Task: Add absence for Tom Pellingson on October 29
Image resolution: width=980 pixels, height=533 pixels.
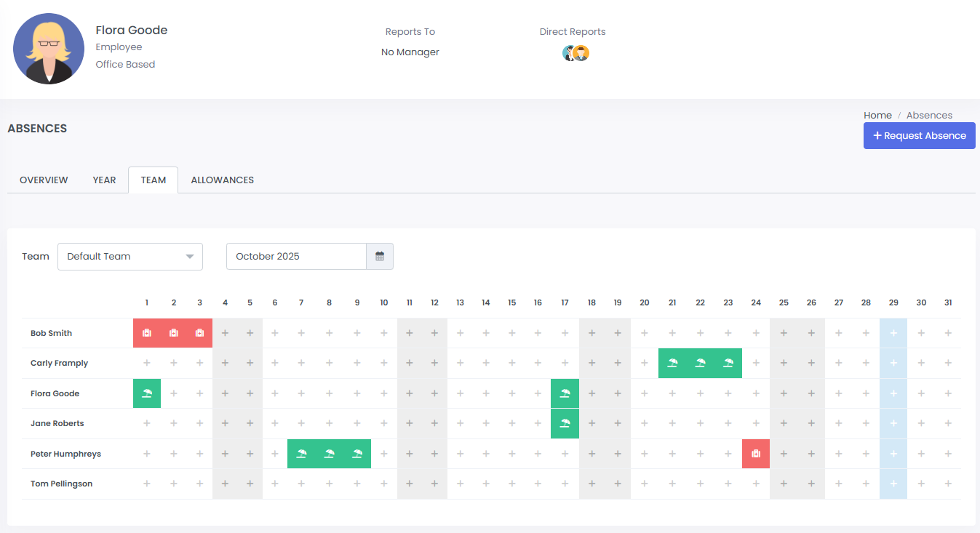Action: [893, 484]
